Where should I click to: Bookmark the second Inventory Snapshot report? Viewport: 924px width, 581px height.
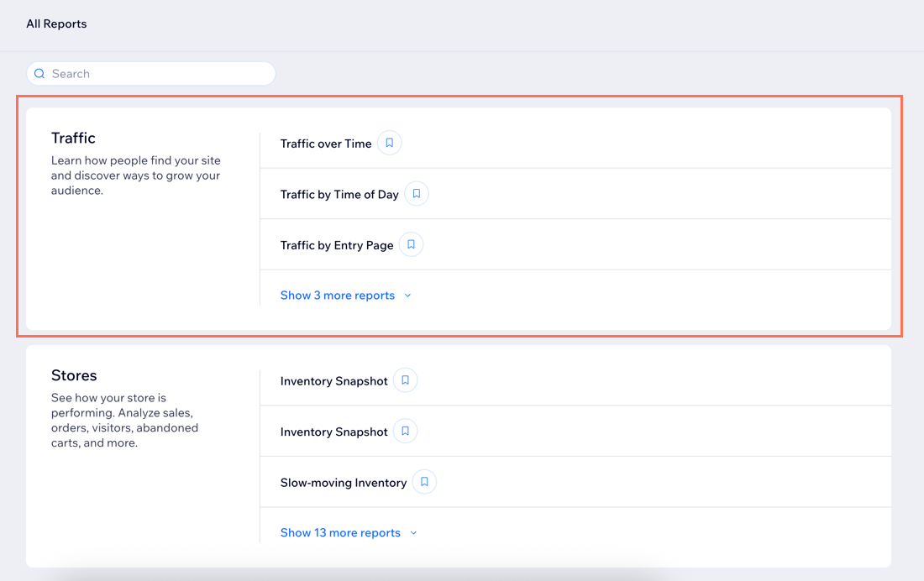click(x=405, y=432)
